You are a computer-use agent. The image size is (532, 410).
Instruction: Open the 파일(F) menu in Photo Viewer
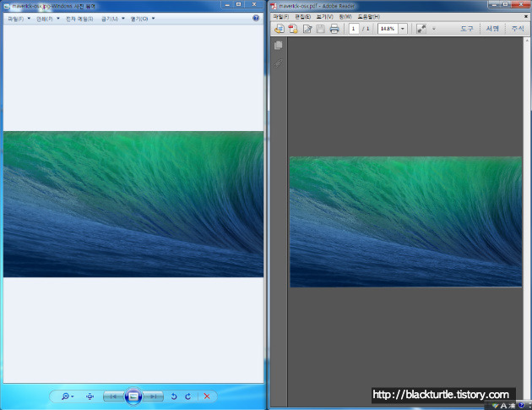pyautogui.click(x=19, y=19)
